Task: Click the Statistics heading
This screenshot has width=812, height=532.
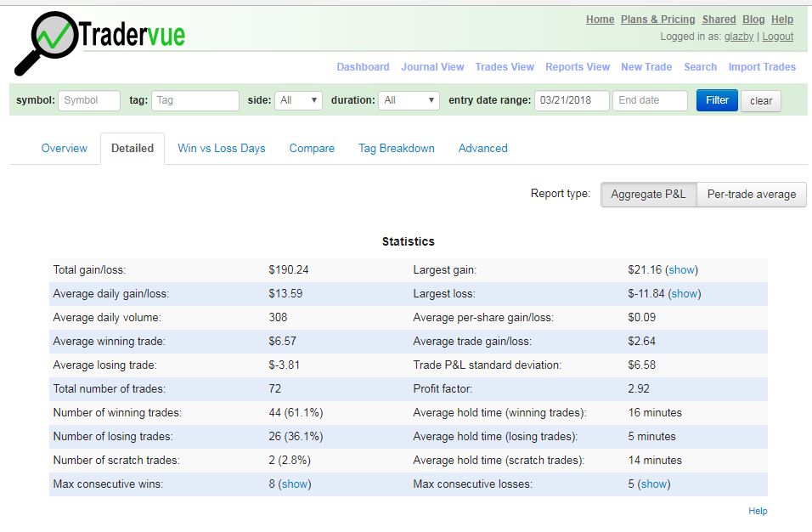Action: coord(408,241)
